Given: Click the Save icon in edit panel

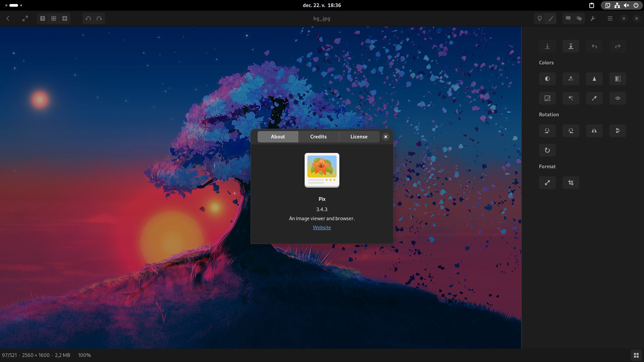Looking at the screenshot, I should point(547,46).
